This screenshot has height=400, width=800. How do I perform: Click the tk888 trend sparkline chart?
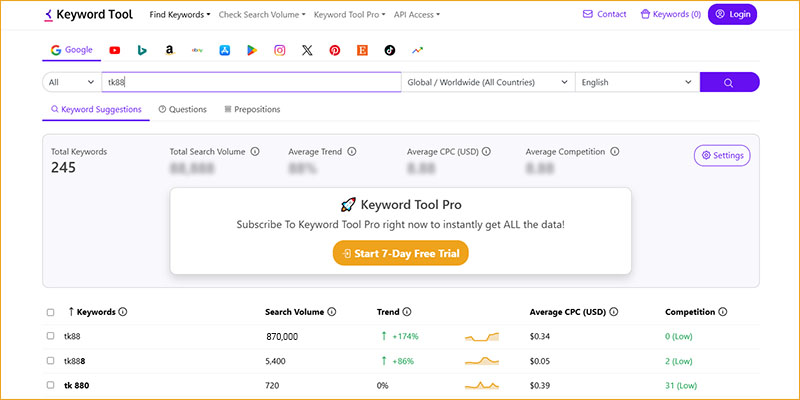click(x=482, y=361)
